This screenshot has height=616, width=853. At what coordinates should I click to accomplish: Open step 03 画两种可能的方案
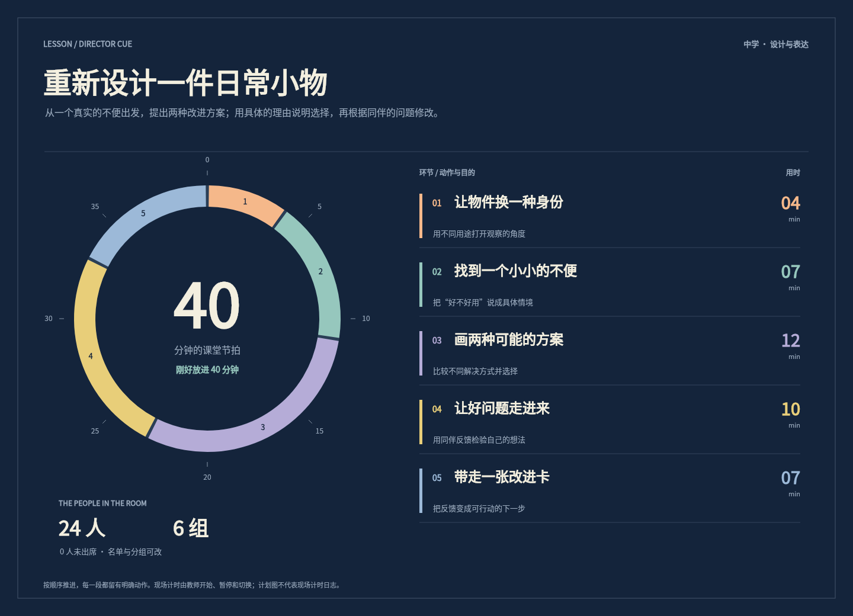[610, 354]
